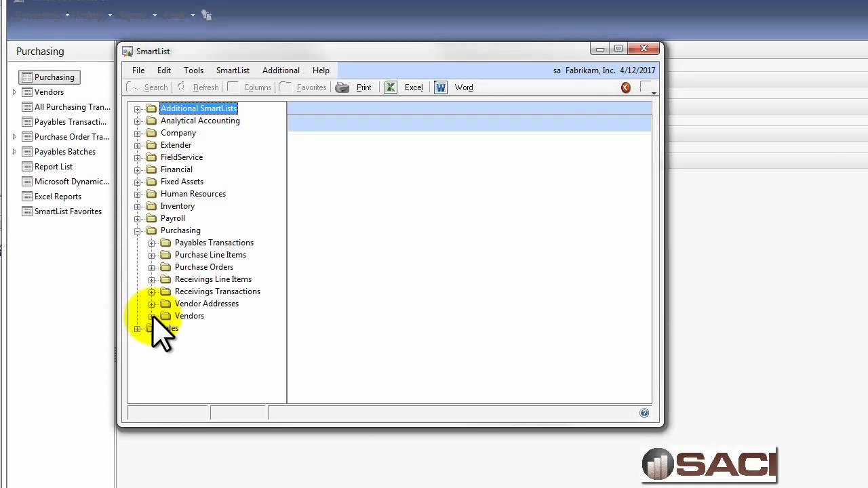
Task: Click the Refresh icon in toolbar
Action: 181,87
